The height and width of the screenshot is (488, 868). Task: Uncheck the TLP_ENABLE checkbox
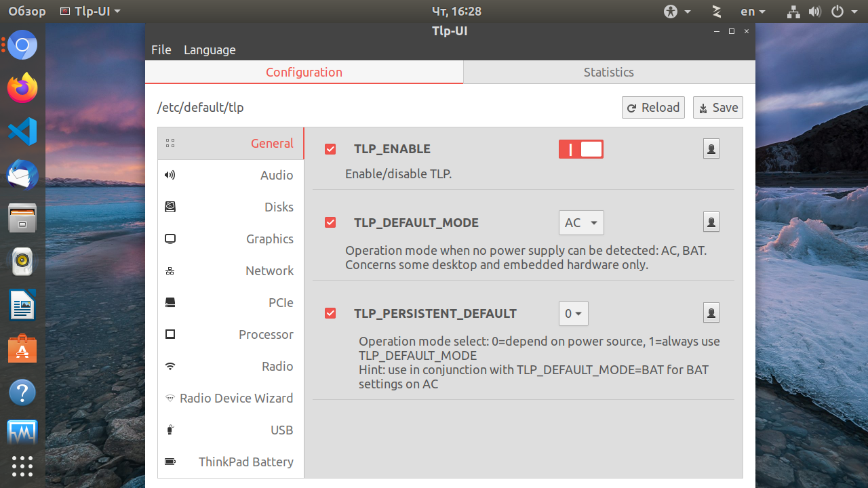point(330,149)
